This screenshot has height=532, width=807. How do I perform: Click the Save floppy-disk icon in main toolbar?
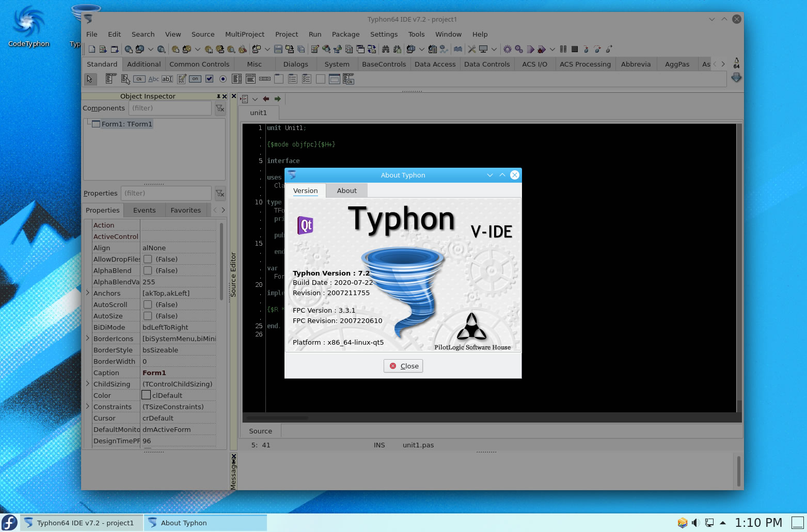[x=278, y=49]
